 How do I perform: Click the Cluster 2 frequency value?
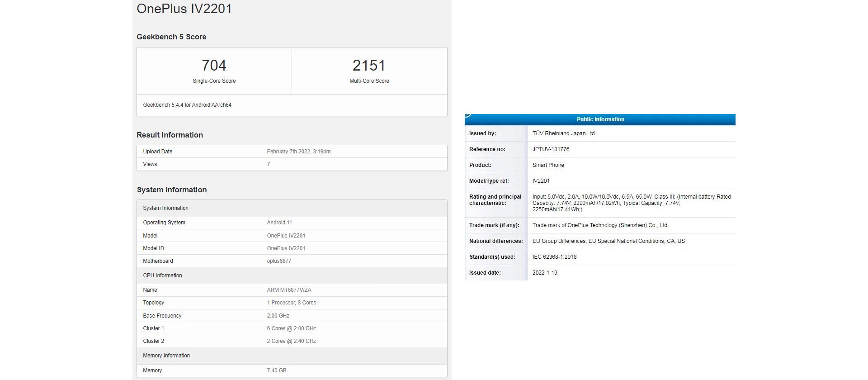click(291, 341)
